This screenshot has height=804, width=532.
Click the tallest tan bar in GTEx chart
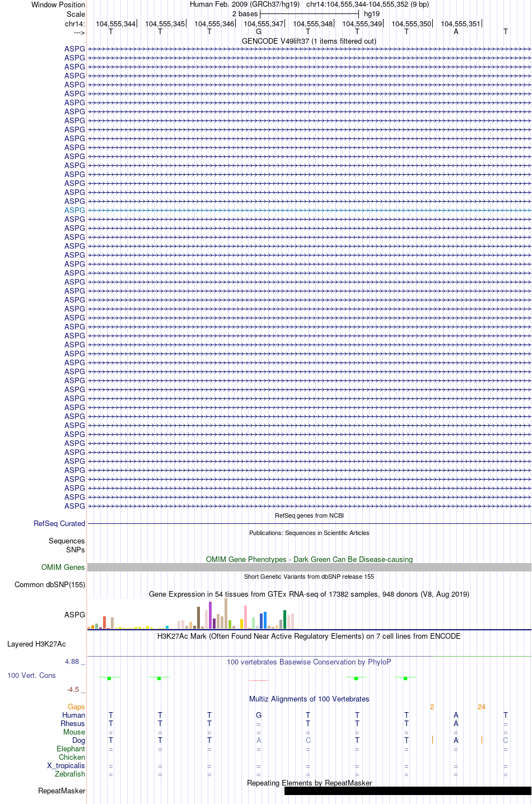pyautogui.click(x=226, y=614)
